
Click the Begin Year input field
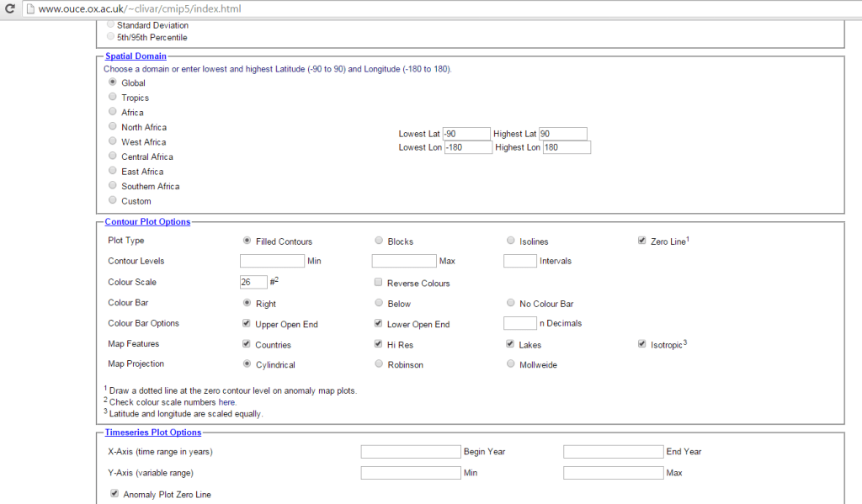(x=411, y=452)
